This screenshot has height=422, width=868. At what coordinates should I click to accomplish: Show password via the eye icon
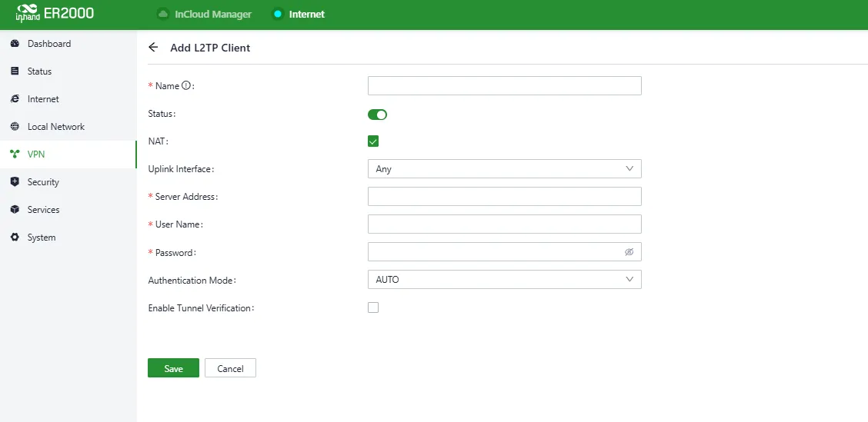point(629,252)
